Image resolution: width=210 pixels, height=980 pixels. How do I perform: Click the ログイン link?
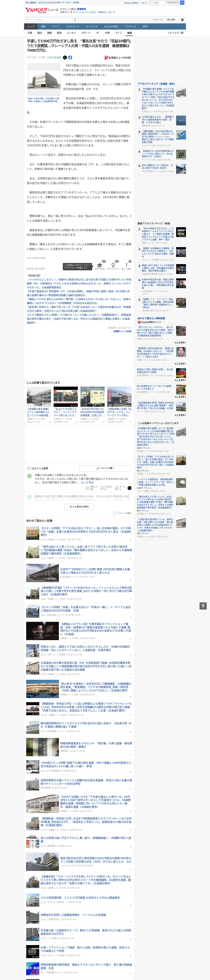coord(64,12)
